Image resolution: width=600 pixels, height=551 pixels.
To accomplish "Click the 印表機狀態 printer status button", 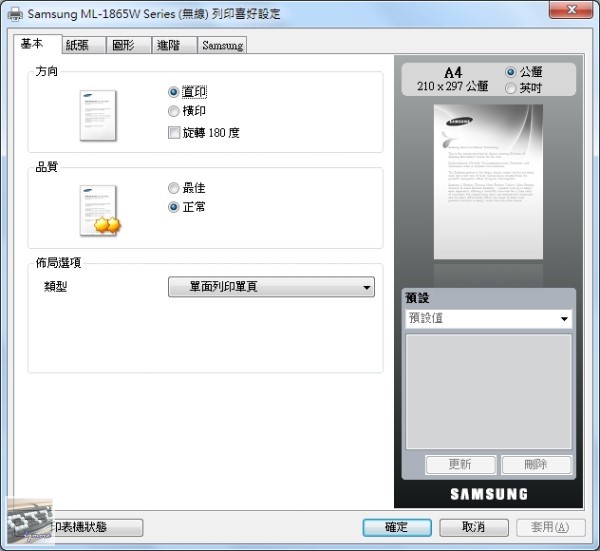I will pos(97,528).
